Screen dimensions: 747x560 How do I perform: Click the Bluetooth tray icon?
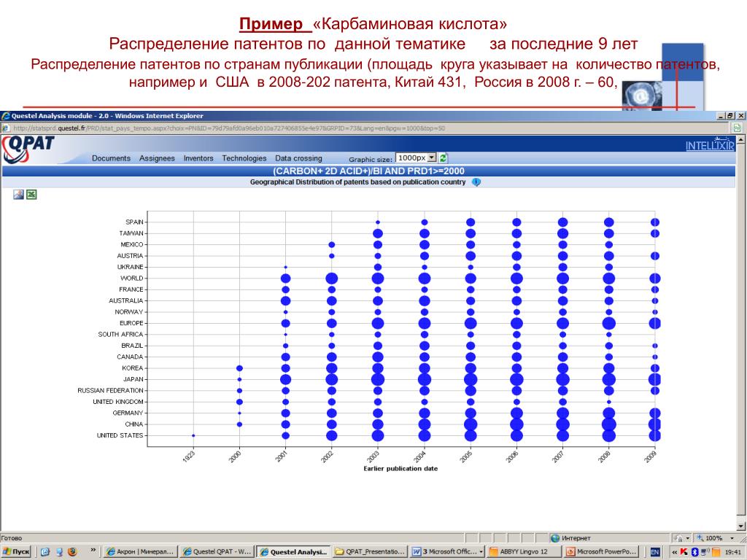[694, 551]
